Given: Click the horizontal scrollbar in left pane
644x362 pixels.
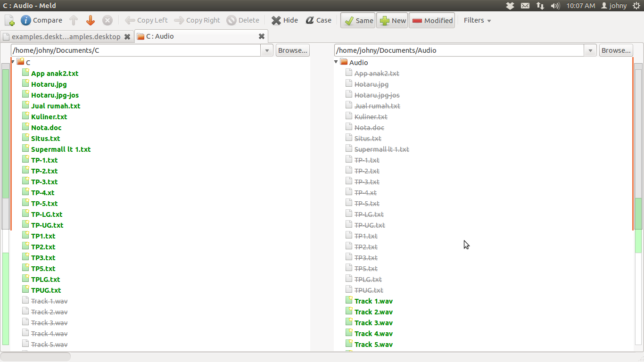Looking at the screenshot, I should pyautogui.click(x=35, y=356).
